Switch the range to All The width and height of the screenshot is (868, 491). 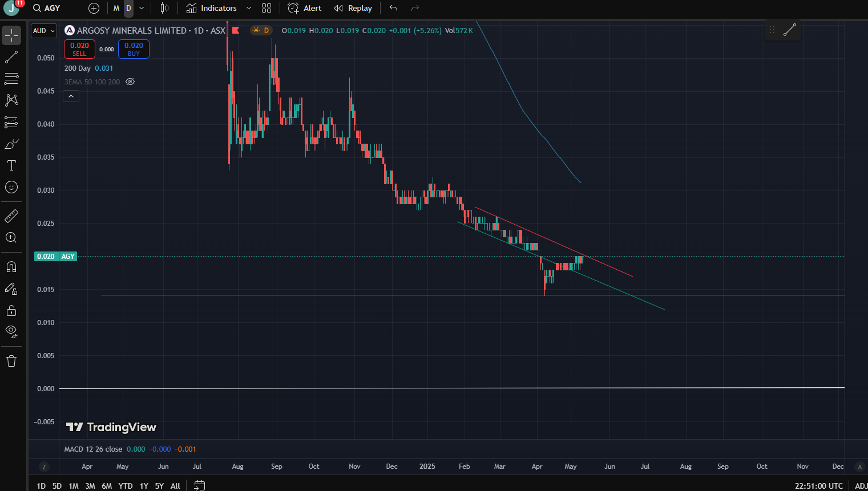pos(175,486)
